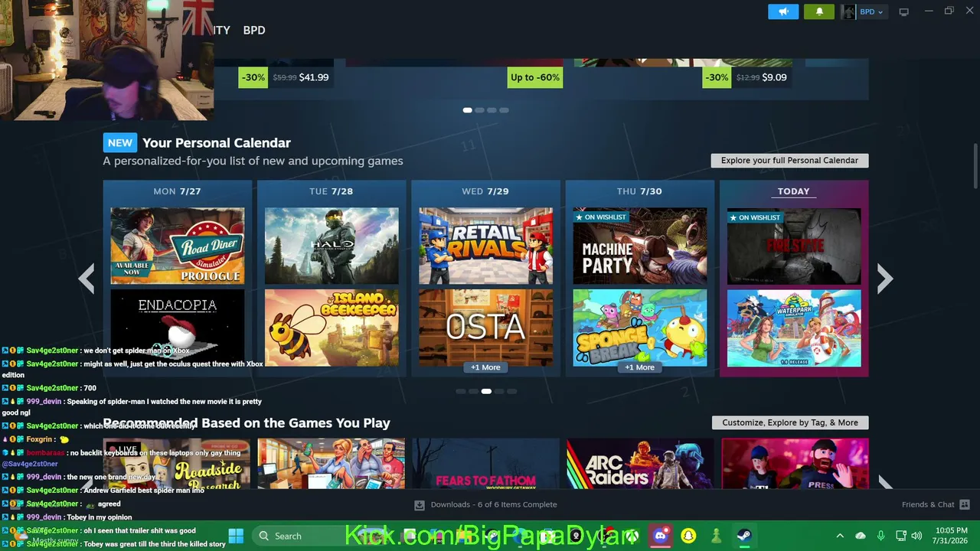
Task: Select fourth featured carousel page dot
Action: pos(504,110)
